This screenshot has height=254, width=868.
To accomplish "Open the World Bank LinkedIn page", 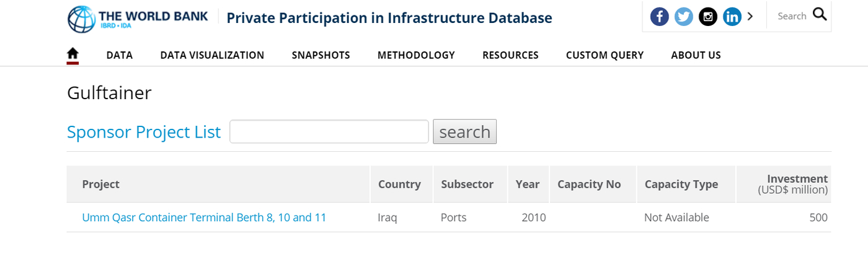I will [x=732, y=16].
